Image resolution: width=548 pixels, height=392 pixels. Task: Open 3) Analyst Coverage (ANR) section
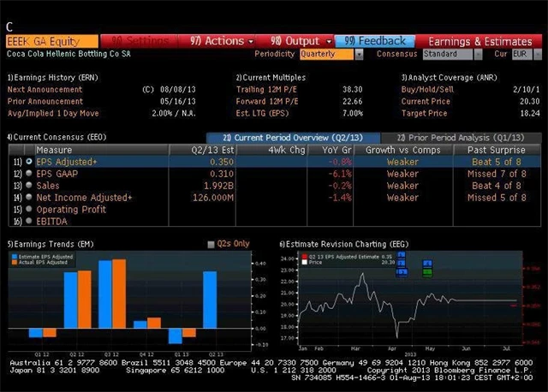click(449, 78)
